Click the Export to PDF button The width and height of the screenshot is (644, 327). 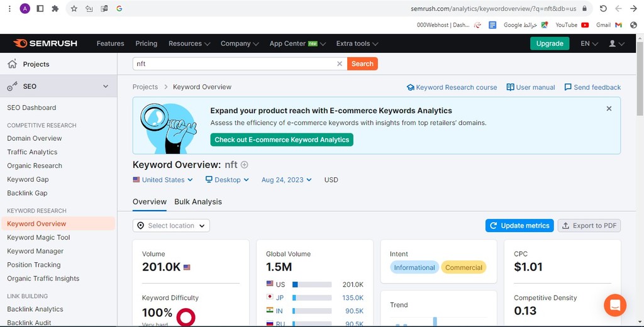pos(589,226)
